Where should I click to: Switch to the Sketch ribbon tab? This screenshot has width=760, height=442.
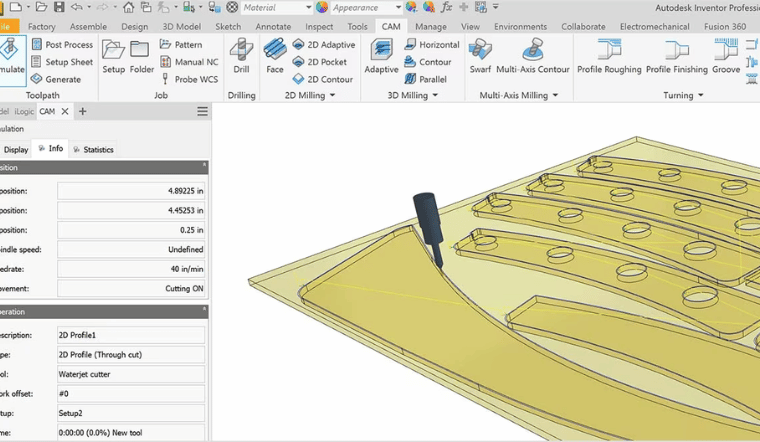click(228, 27)
